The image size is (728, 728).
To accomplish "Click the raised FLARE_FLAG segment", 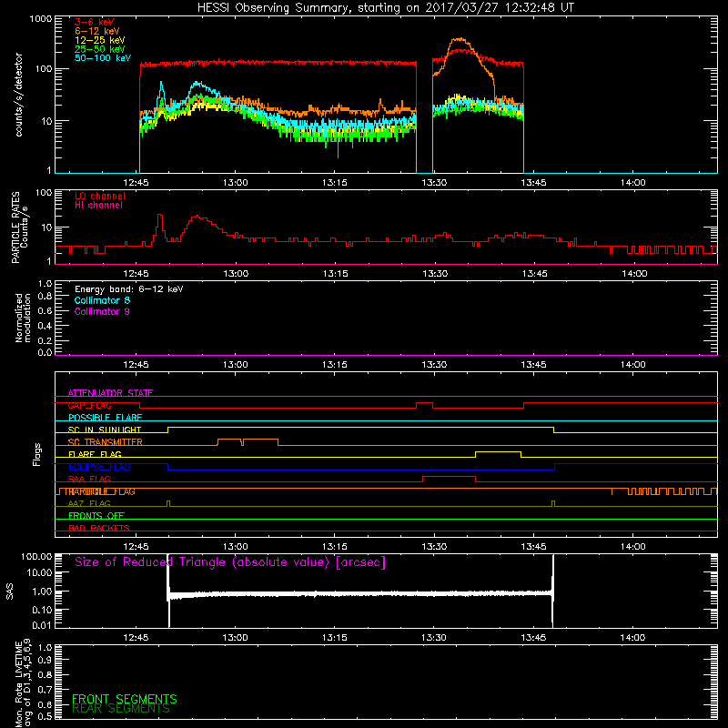I will coord(498,451).
